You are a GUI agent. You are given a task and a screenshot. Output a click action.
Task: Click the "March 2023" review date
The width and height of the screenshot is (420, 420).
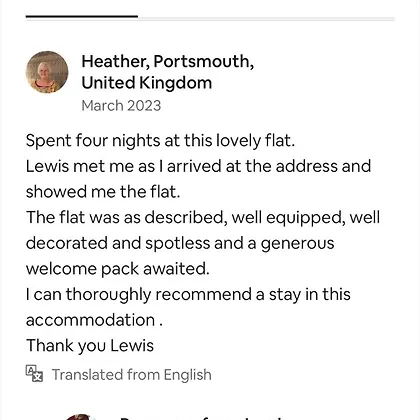click(121, 106)
